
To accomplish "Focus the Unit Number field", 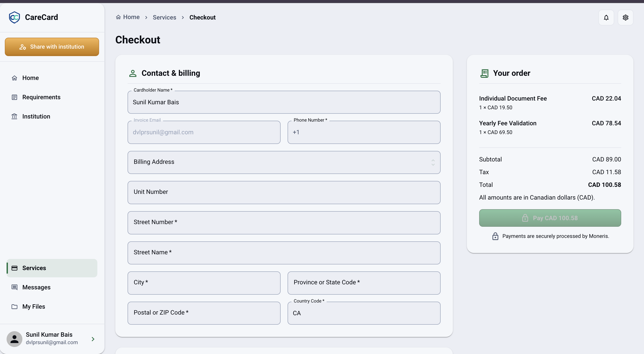I will [x=284, y=193].
